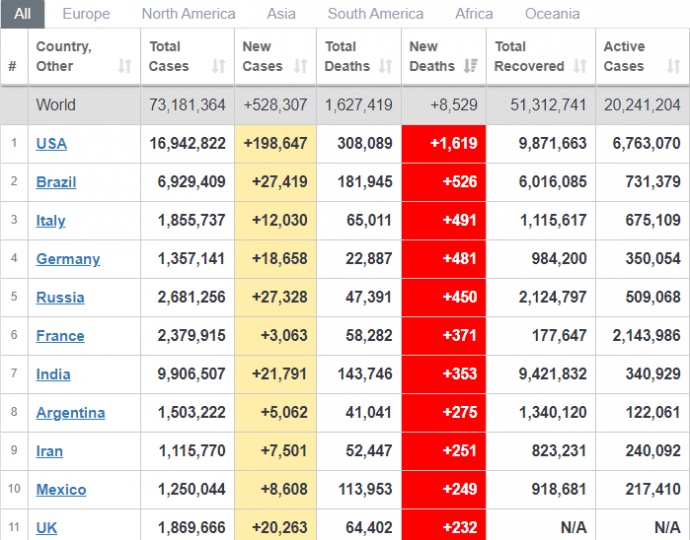Follow the Argentina link

[70, 413]
